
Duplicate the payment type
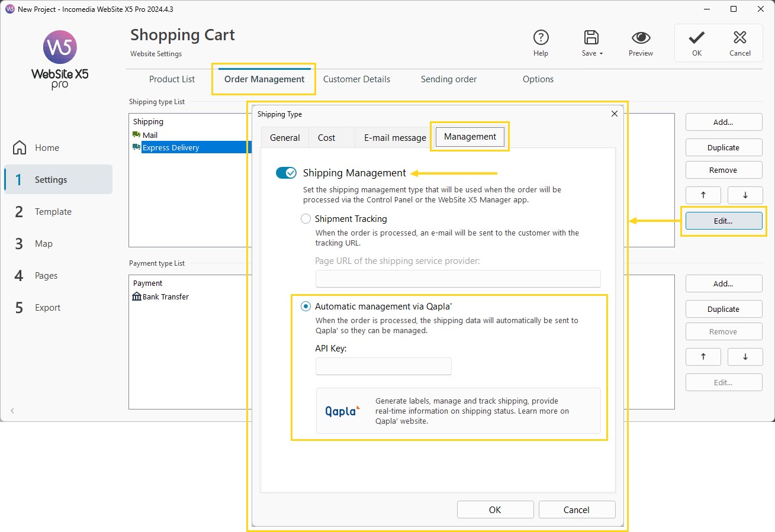(x=723, y=309)
